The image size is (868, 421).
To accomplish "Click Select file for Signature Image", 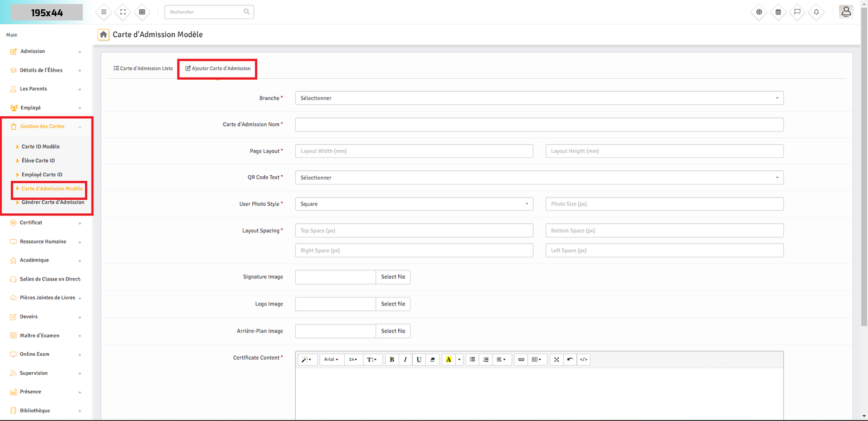I will (x=393, y=277).
